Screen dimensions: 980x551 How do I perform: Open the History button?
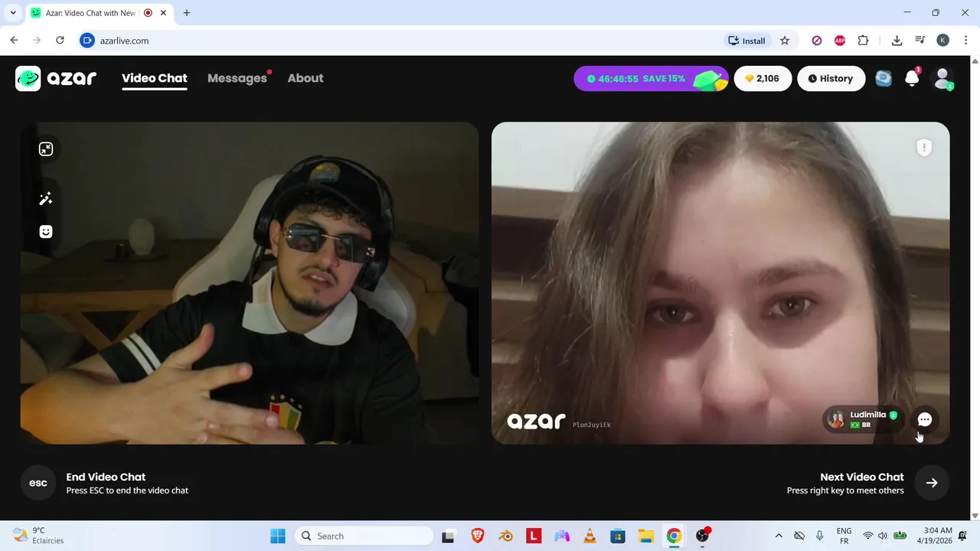click(831, 78)
